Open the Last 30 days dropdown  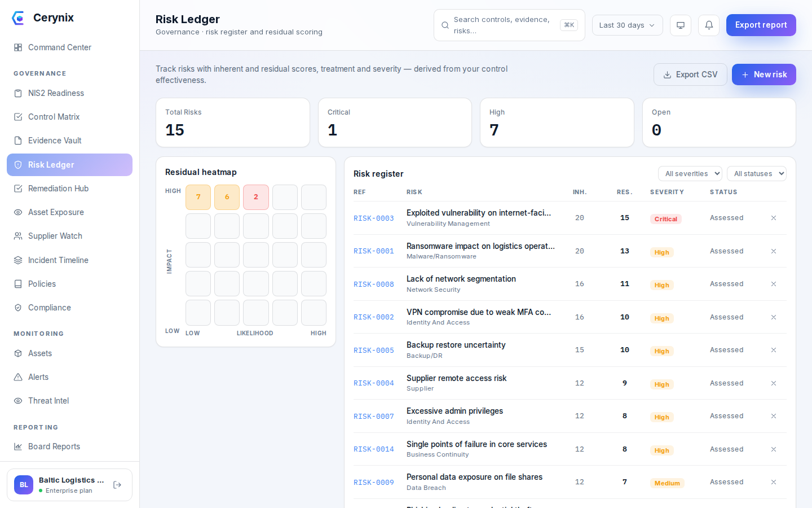pyautogui.click(x=627, y=25)
